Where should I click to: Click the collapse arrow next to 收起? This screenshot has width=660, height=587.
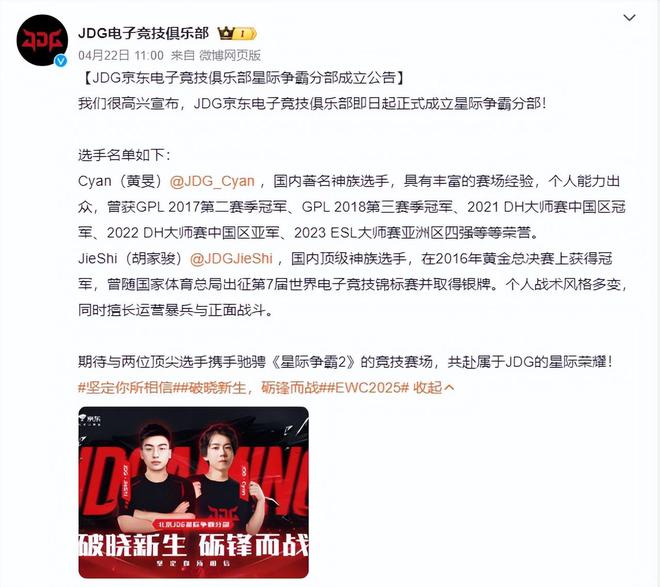tap(449, 388)
